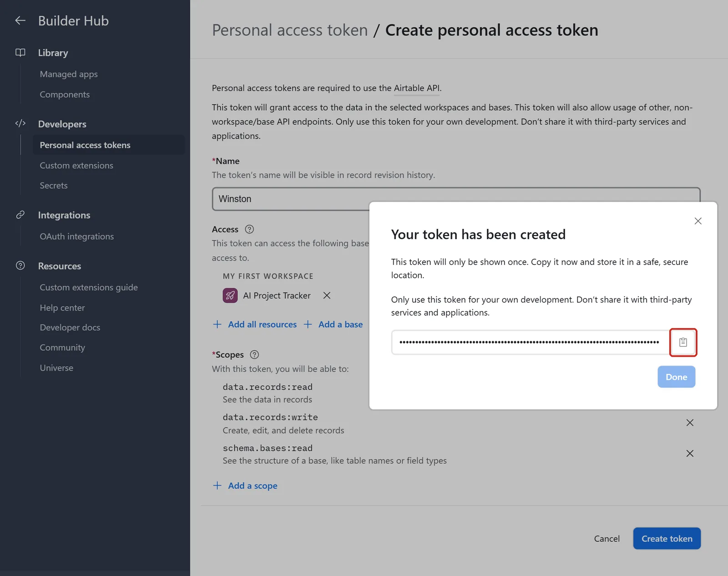Open Universe link
Image resolution: width=728 pixels, height=576 pixels.
56,368
